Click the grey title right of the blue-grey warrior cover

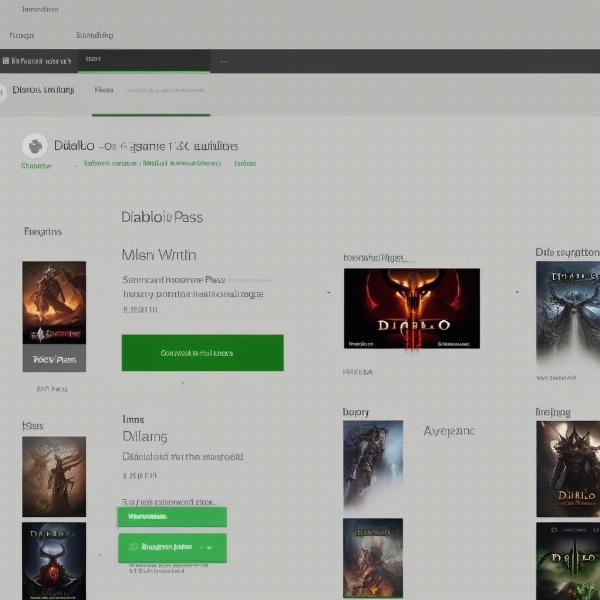point(449,431)
